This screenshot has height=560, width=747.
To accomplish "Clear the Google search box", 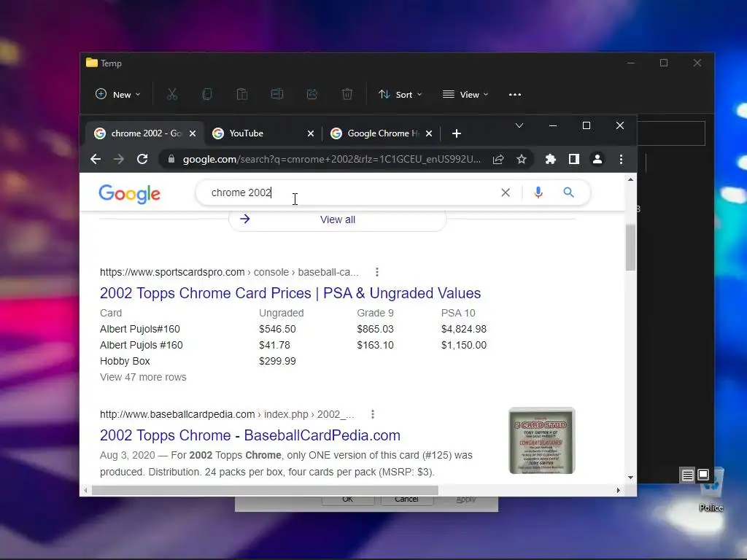I will [506, 192].
